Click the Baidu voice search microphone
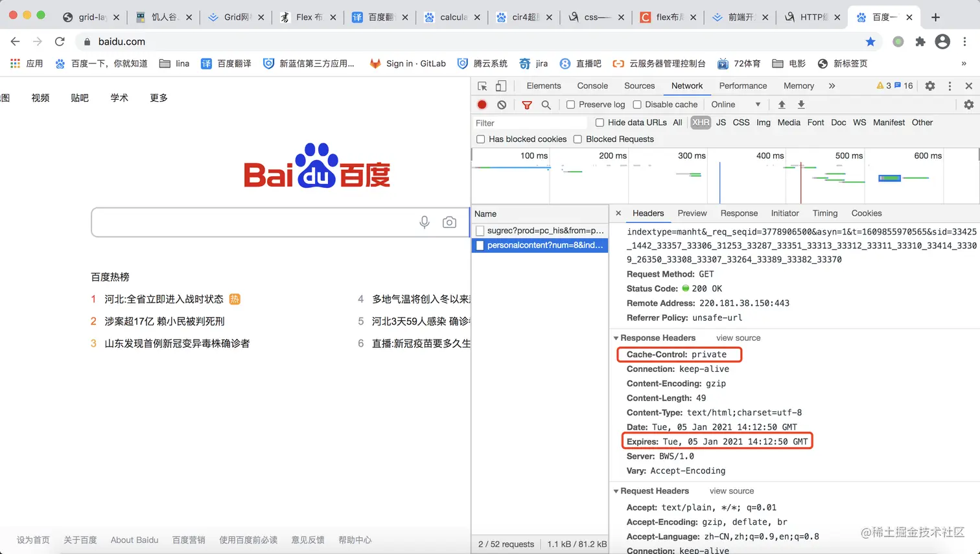 point(425,222)
